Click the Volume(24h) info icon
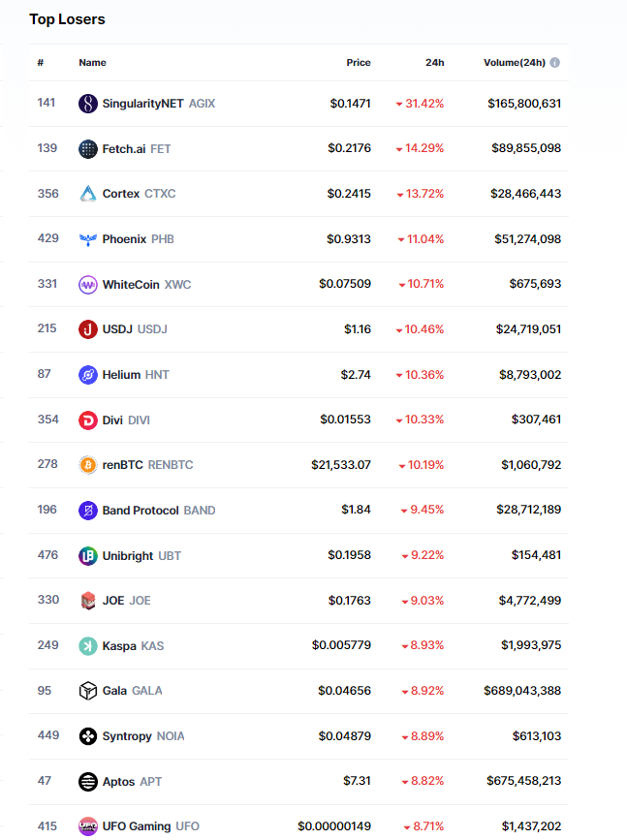This screenshot has width=627, height=840. [x=555, y=63]
